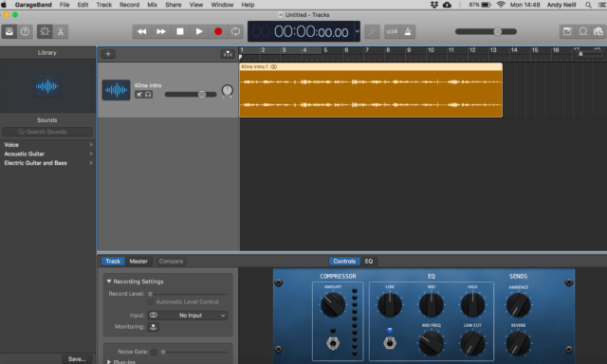The width and height of the screenshot is (607, 364).
Task: Click the master volume slider
Action: (486, 31)
